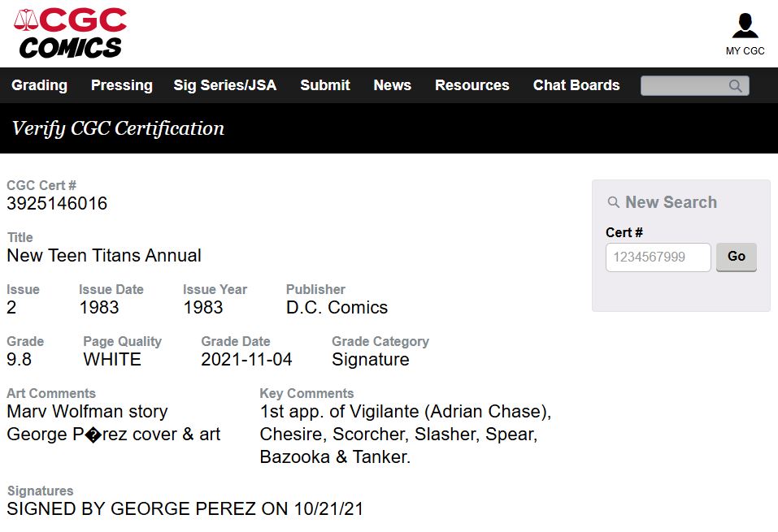778x532 pixels.
Task: Open the MY CGC account icon
Action: (x=745, y=26)
